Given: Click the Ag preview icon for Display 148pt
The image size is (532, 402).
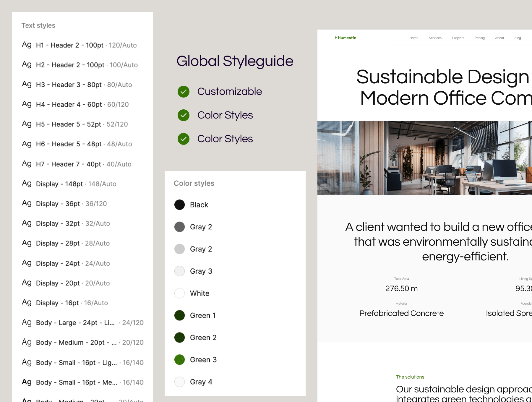Looking at the screenshot, I should coord(27,184).
